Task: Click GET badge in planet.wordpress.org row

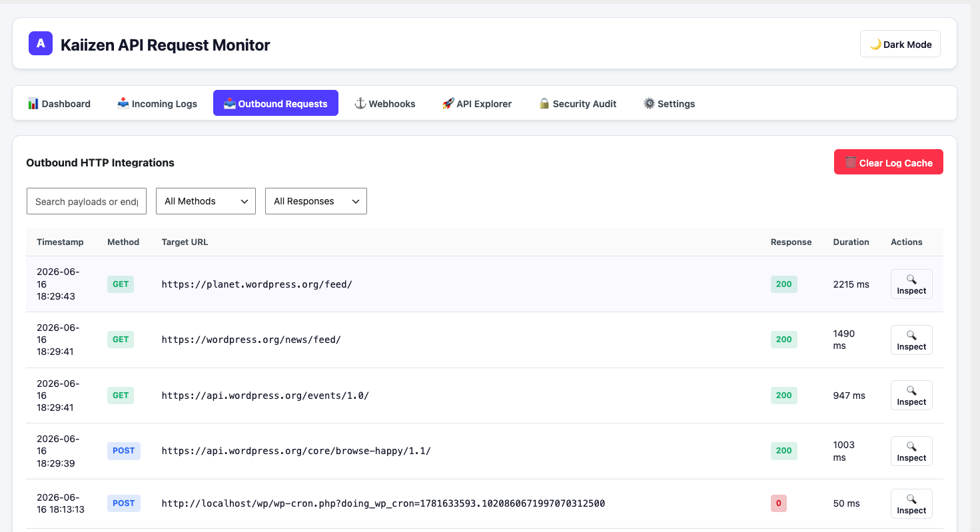Action: (121, 284)
